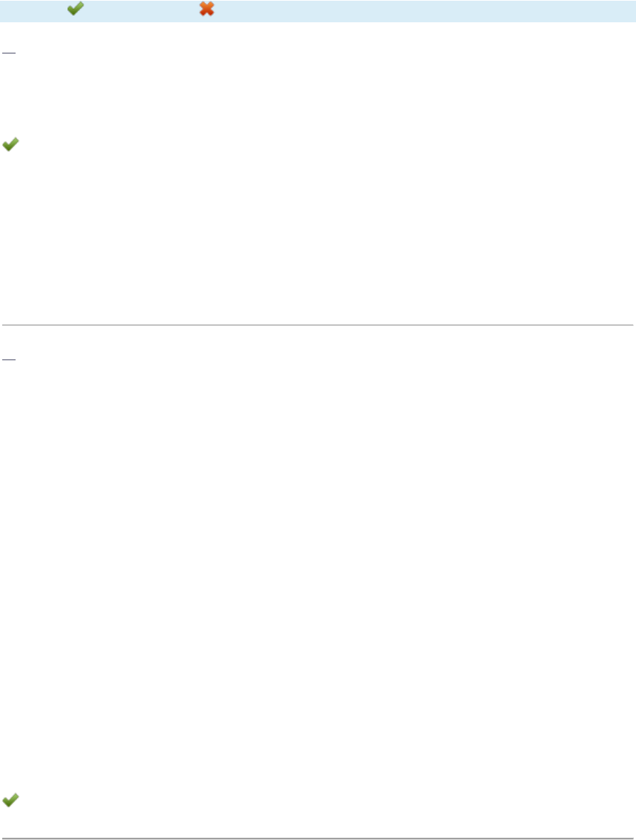Click the red X icon in the header bar
636x840 pixels.
click(x=207, y=10)
